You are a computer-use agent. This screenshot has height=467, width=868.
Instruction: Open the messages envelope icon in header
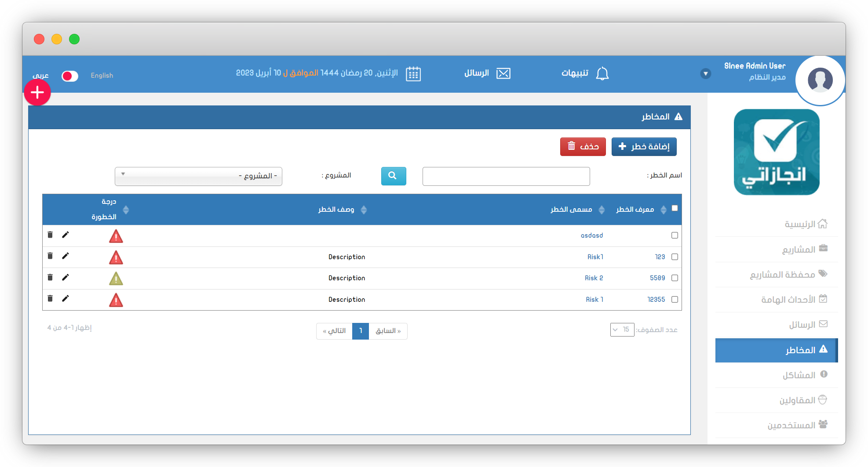[503, 73]
